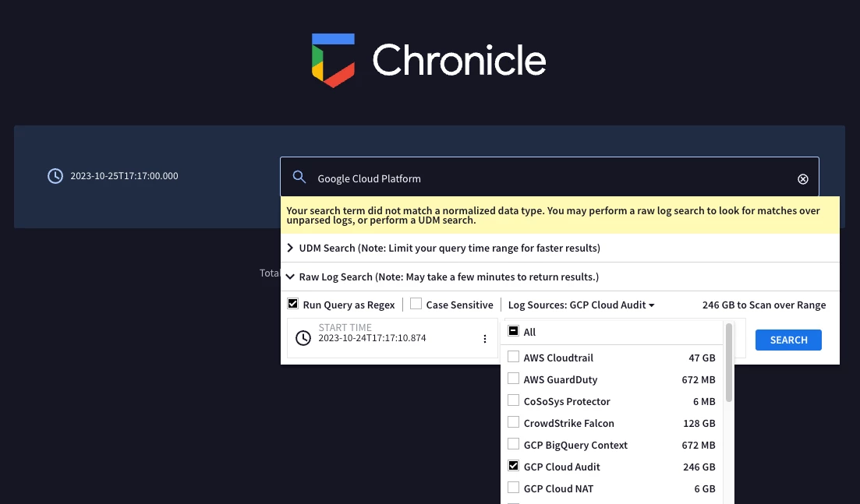Image resolution: width=860 pixels, height=504 pixels.
Task: Click the magnifier icon in search box
Action: tap(299, 177)
